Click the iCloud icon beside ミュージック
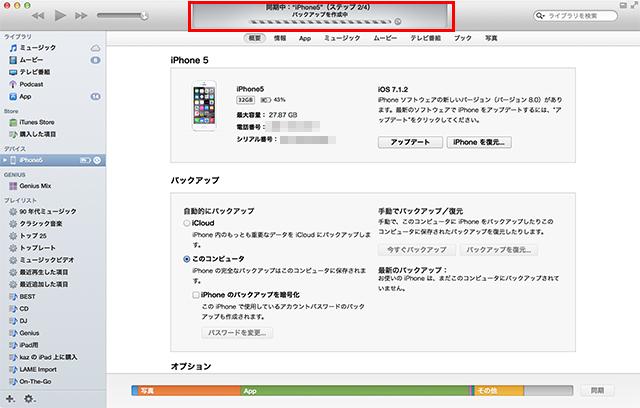This screenshot has width=640, height=408. 95,48
